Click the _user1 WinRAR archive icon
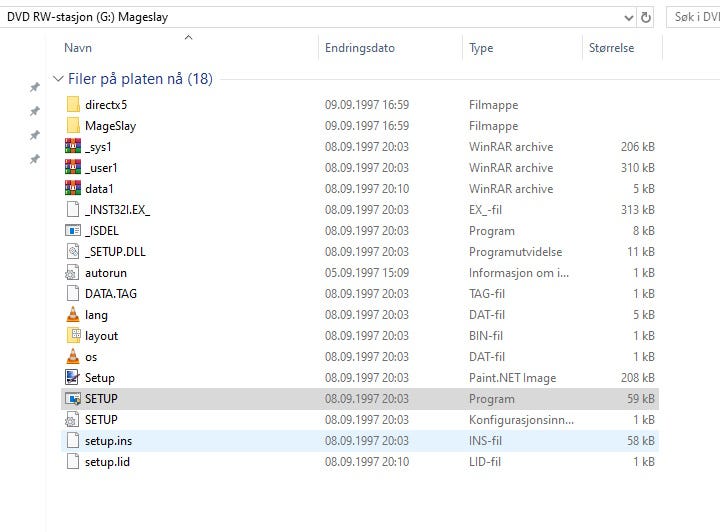Screen dimensions: 720x532 coord(73,168)
